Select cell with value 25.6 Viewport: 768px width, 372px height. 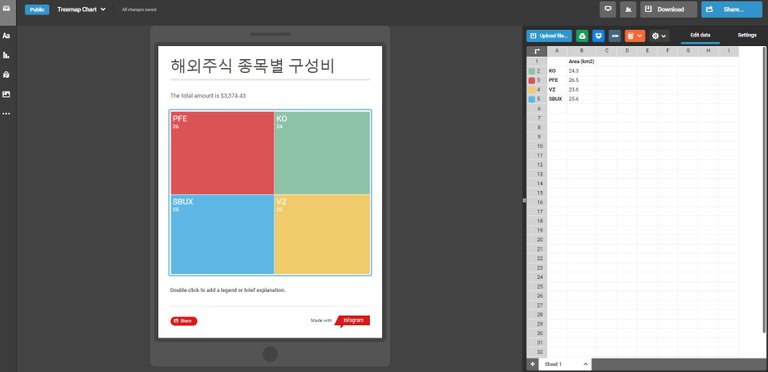581,99
